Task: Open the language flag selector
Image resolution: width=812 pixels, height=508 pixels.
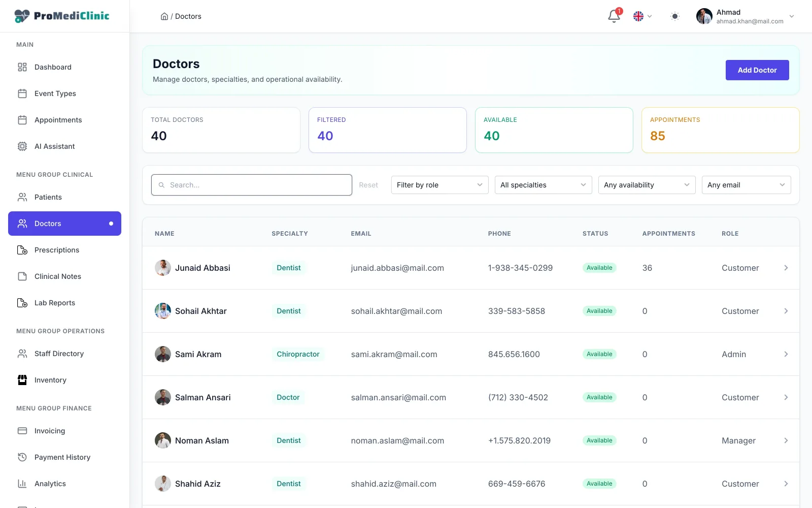Action: pos(642,16)
